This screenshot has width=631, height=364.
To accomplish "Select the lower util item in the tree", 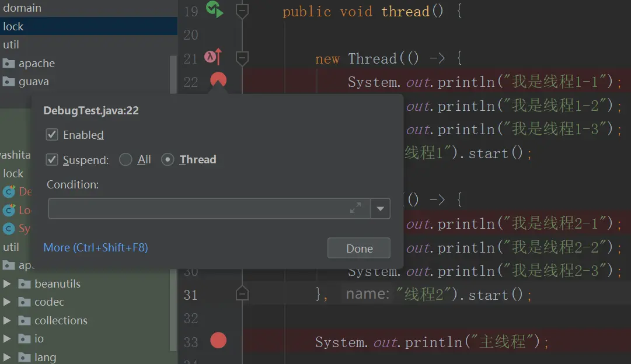I will (x=11, y=247).
